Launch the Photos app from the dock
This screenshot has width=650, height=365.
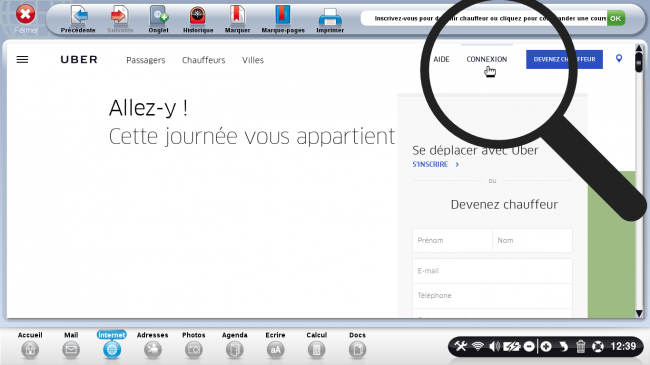pos(194,345)
